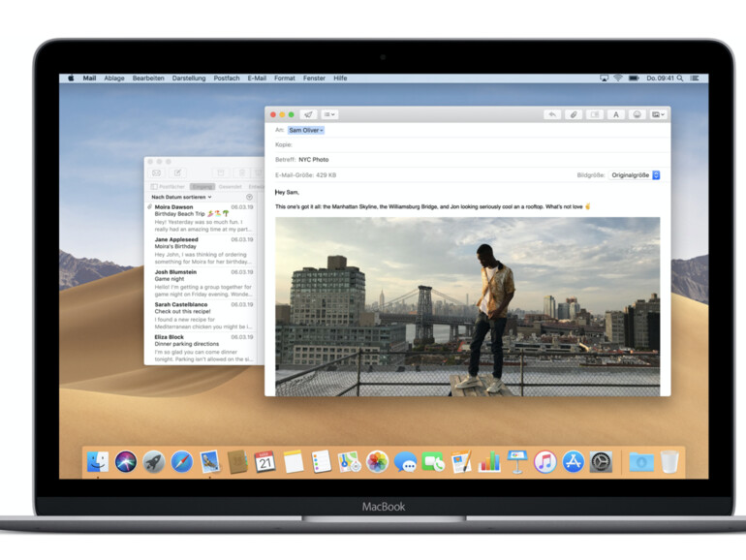Open Messages speech bubble icon in Dock
The image size is (746, 560).
[x=405, y=461]
